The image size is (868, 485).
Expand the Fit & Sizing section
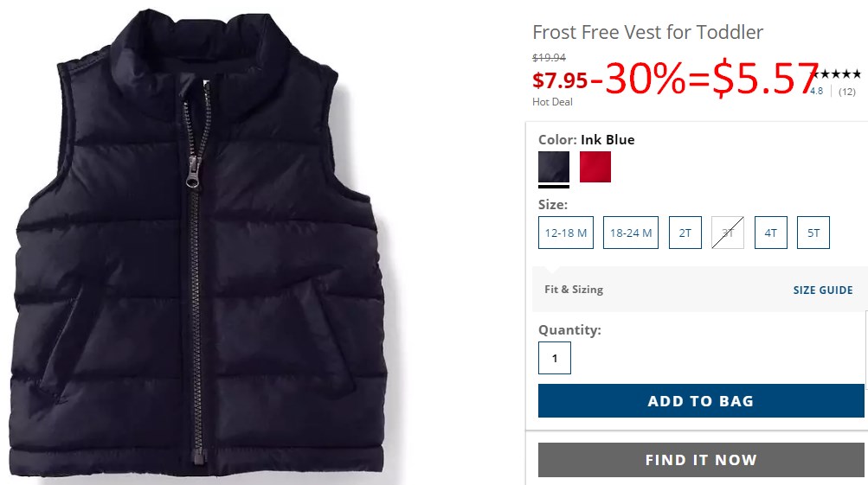click(574, 290)
